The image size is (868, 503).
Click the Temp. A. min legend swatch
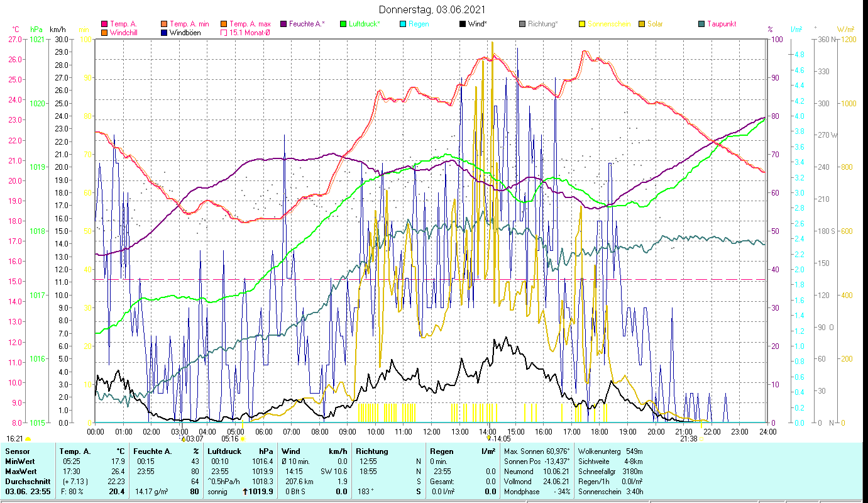coord(164,24)
